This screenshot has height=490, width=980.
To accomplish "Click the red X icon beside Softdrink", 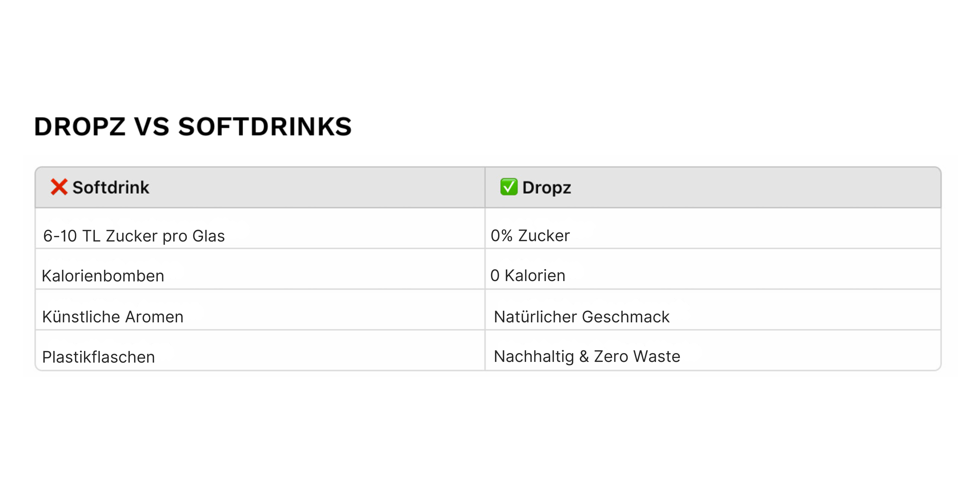I will [x=59, y=187].
